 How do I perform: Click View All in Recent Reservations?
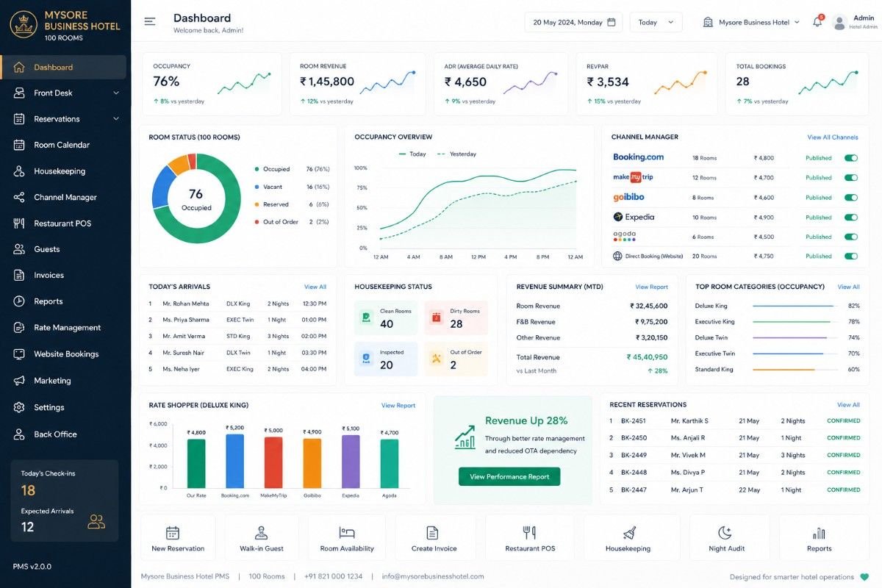click(x=848, y=405)
